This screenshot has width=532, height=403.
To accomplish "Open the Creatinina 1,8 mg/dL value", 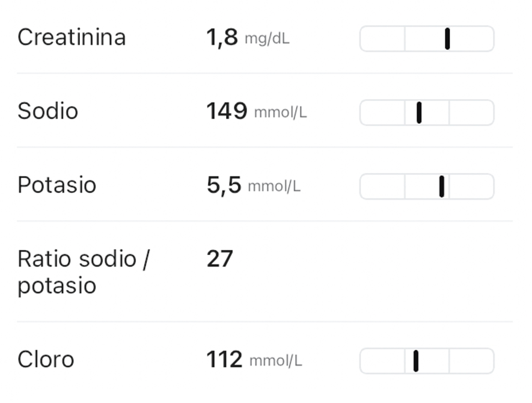I will (248, 37).
